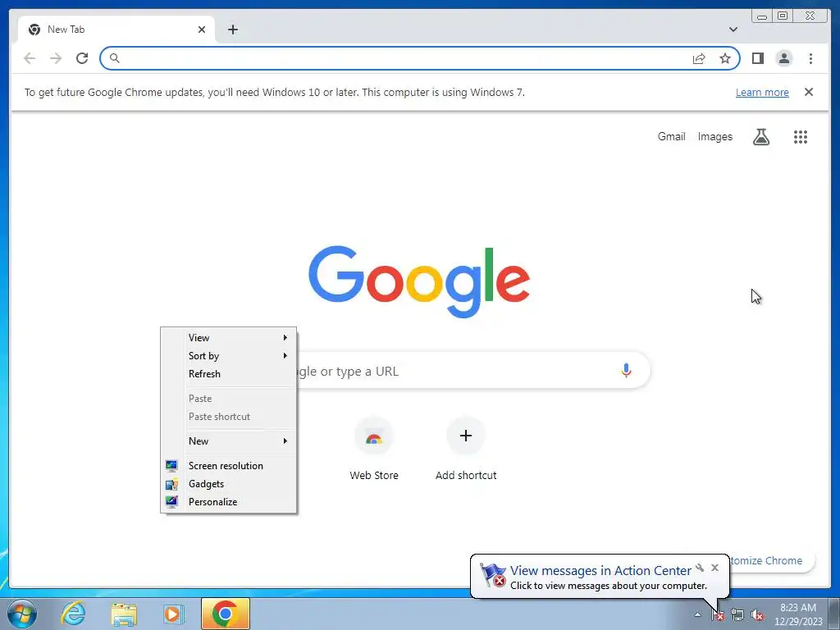840x630 pixels.
Task: Close the New Tab tab
Action: [202, 30]
